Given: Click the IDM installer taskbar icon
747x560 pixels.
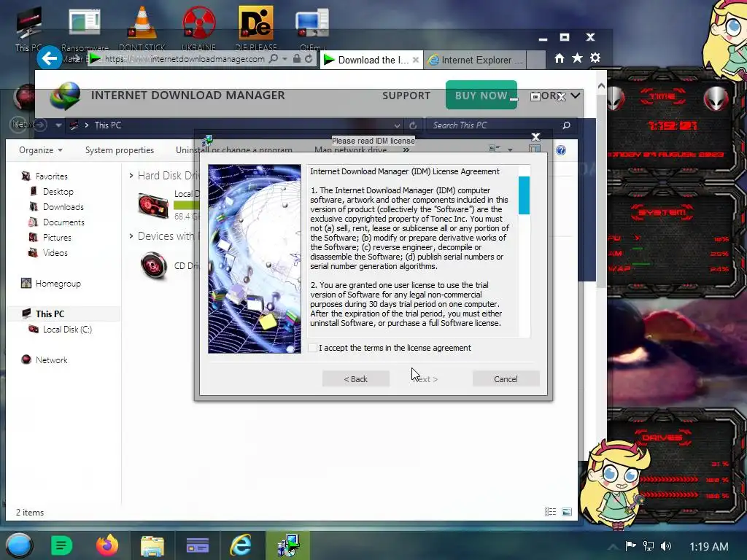Looking at the screenshot, I should tap(288, 545).
